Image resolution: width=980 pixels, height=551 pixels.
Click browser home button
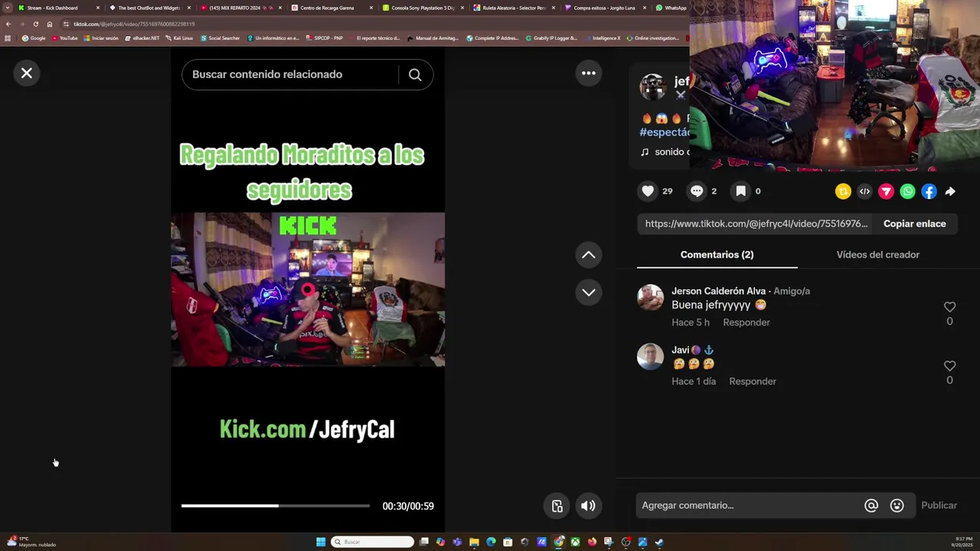pyautogui.click(x=49, y=24)
